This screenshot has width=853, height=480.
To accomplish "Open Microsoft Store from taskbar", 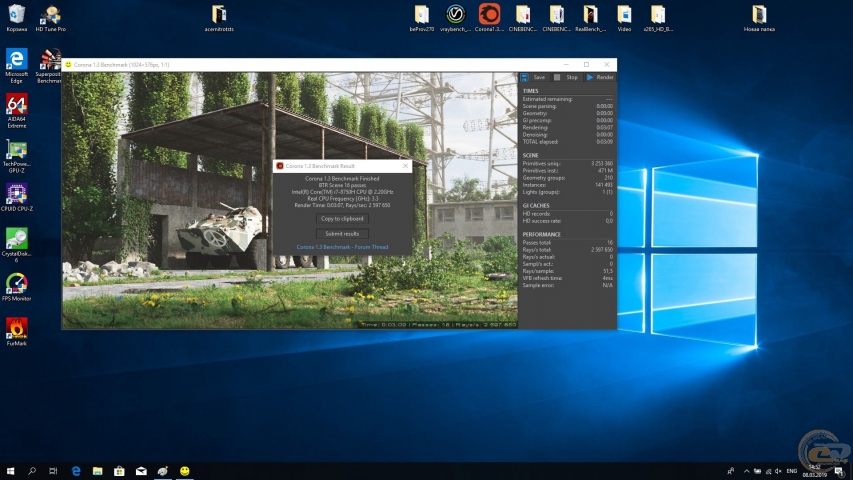I will 119,471.
